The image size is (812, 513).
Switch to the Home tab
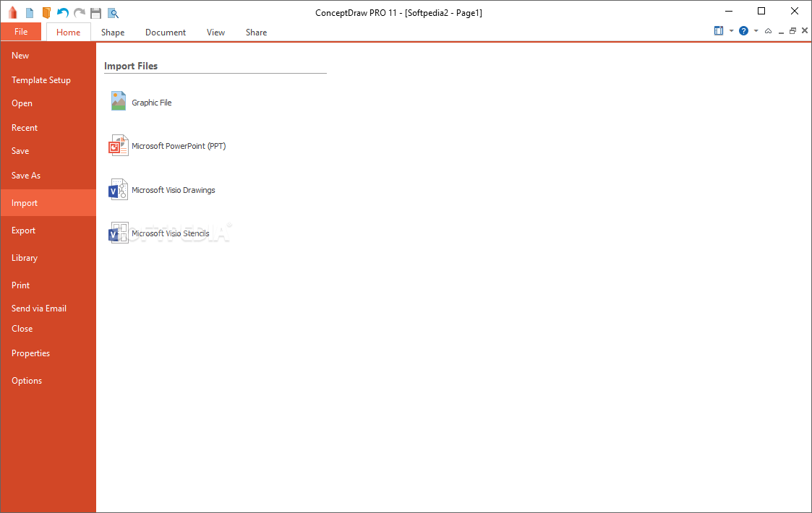coord(69,32)
